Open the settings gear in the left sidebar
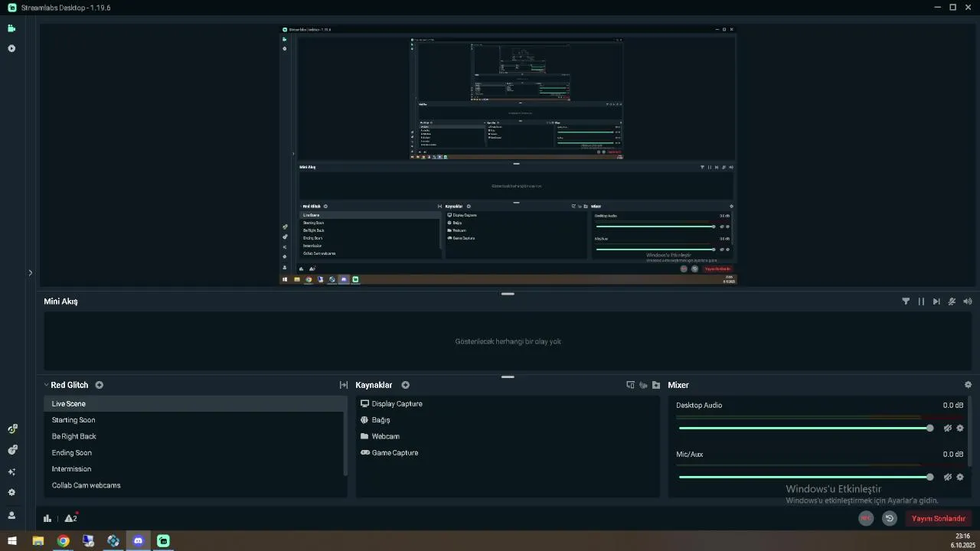 pyautogui.click(x=11, y=493)
